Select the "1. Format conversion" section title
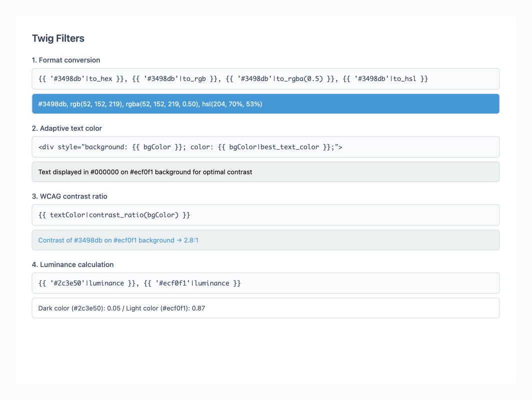This screenshot has width=532, height=400. click(x=66, y=60)
